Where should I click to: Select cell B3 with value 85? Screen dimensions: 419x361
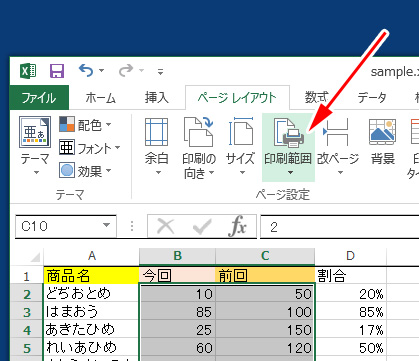pyautogui.click(x=177, y=312)
